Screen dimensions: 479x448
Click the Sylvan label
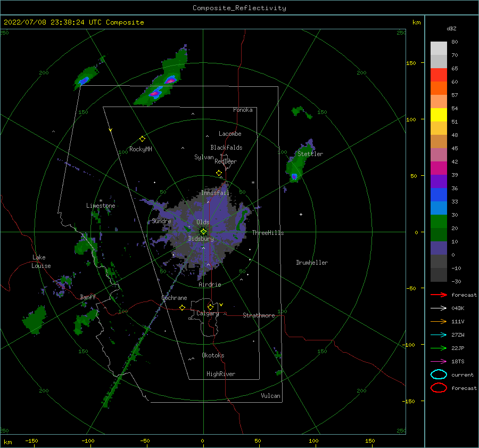(204, 157)
